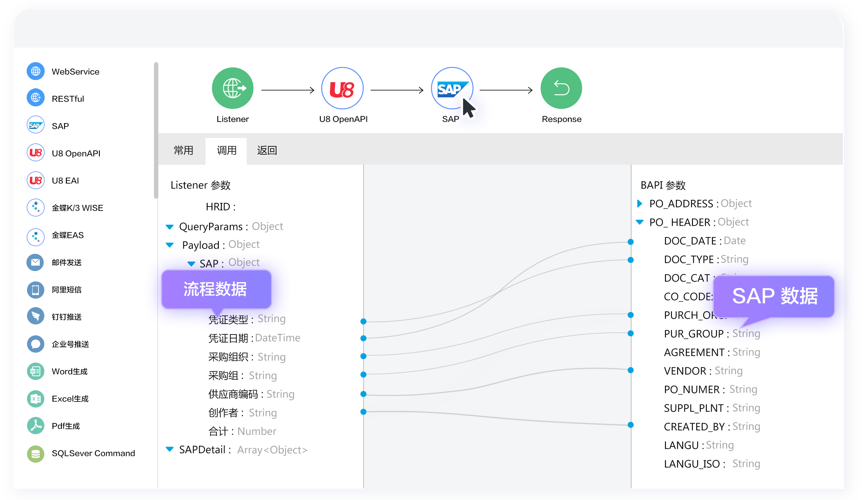Switch to the 常用 tab

183,150
